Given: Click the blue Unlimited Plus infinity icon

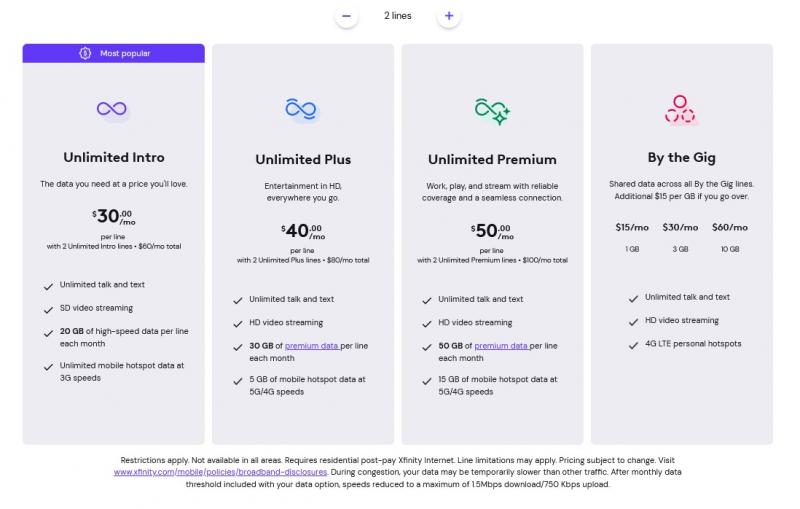Looking at the screenshot, I should 301,109.
